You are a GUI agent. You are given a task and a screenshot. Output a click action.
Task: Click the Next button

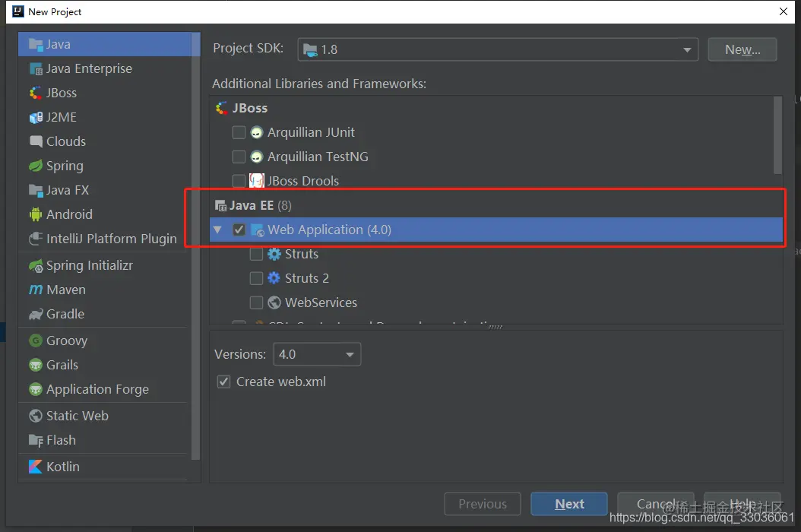pyautogui.click(x=569, y=504)
